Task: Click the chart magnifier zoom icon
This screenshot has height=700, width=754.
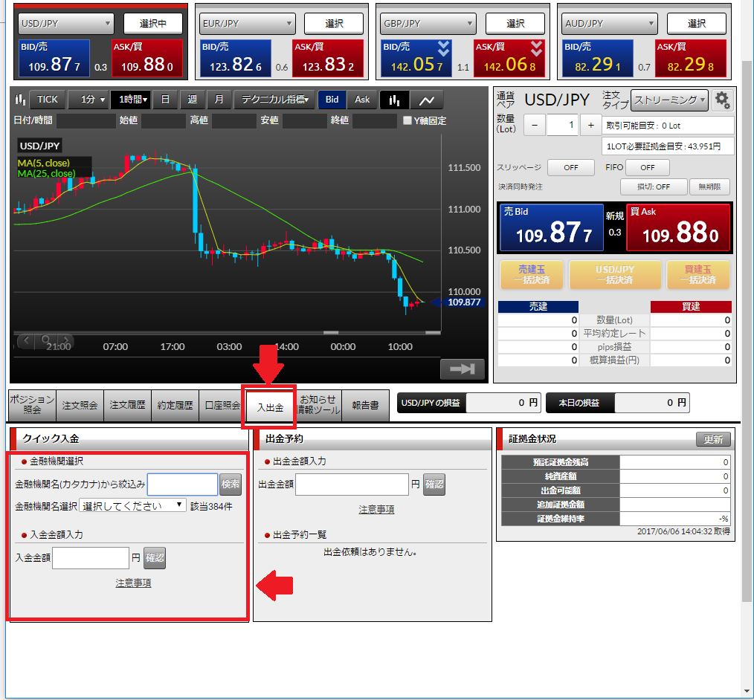Action: 45,340
